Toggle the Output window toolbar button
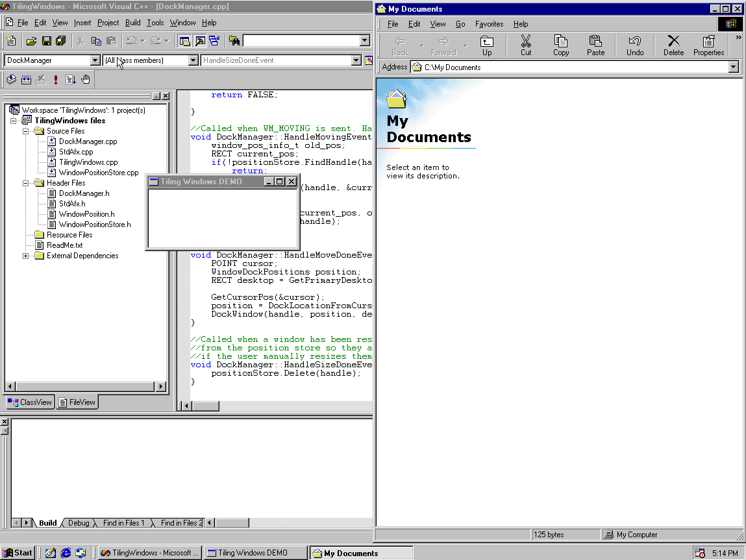Image resolution: width=746 pixels, height=560 pixels. coord(200,41)
